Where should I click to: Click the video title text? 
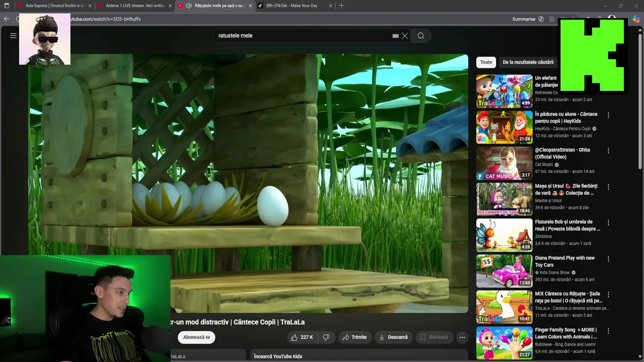pos(237,322)
